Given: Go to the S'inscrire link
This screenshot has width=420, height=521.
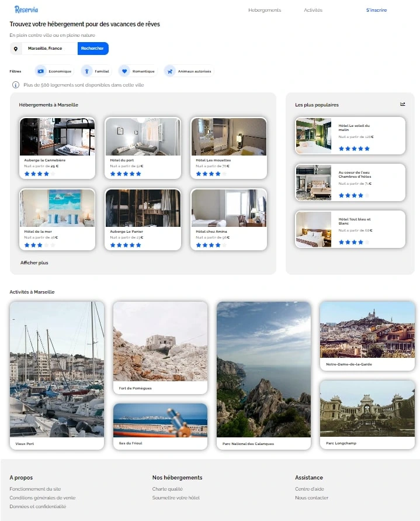Looking at the screenshot, I should 376,10.
